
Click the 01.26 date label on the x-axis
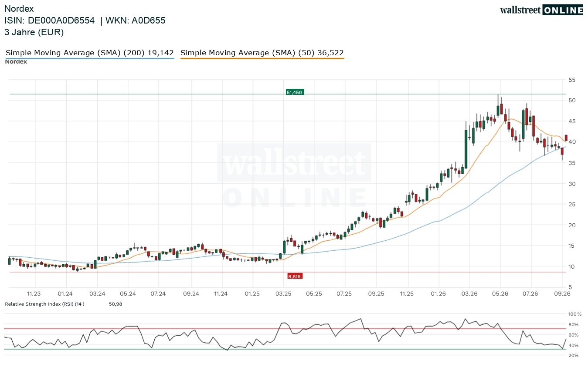click(x=438, y=294)
